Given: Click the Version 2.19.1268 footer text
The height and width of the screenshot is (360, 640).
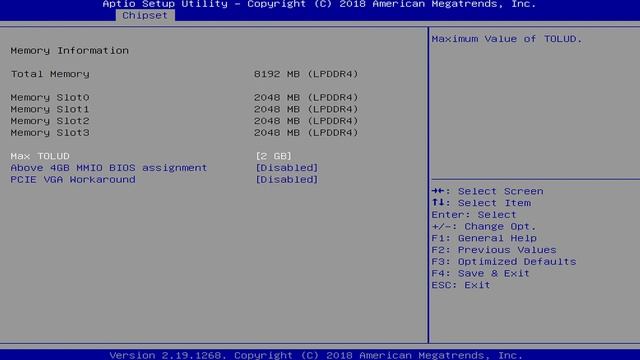Looking at the screenshot, I should pos(316,355).
